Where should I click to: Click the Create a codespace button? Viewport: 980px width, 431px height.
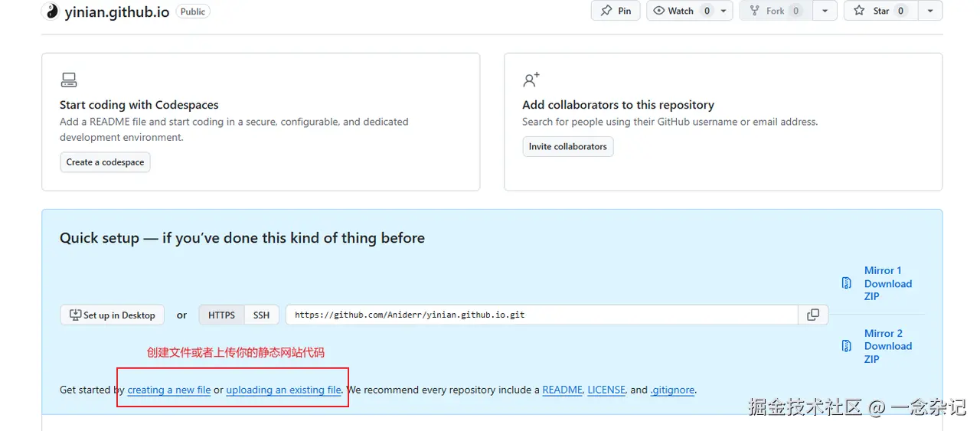tap(105, 162)
